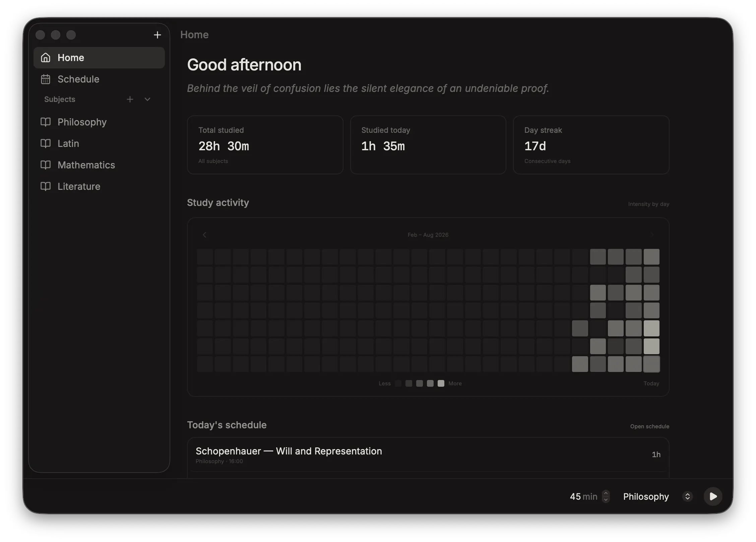This screenshot has width=756, height=542.
Task: Click the book icon next to Latin
Action: pyautogui.click(x=46, y=144)
